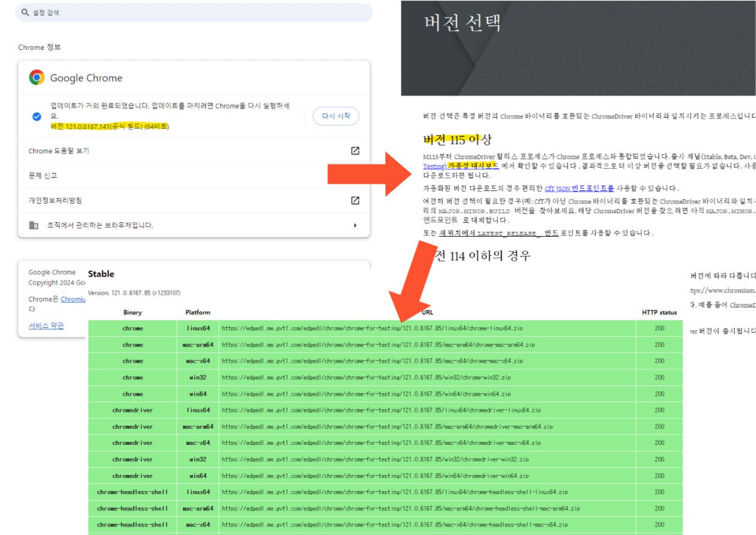Follow the CfT JSON 엔드포인트를 link
The width and height of the screenshot is (756, 535).
click(579, 189)
